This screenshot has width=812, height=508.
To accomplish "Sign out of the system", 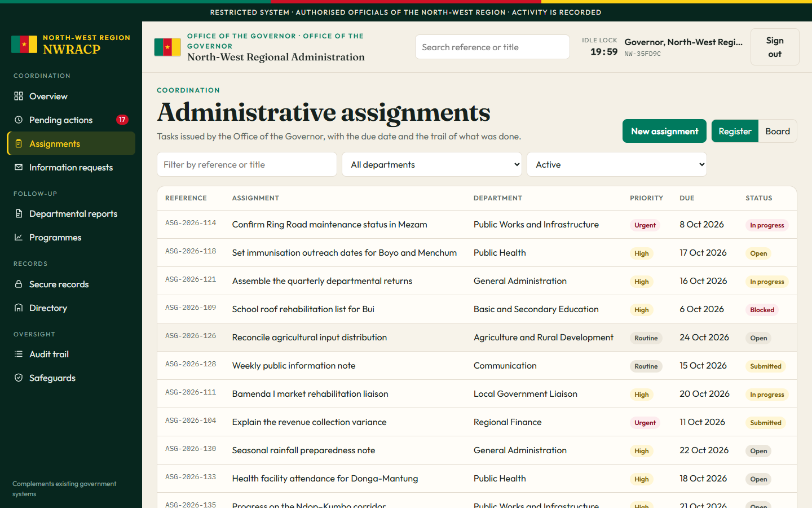I will [775, 47].
